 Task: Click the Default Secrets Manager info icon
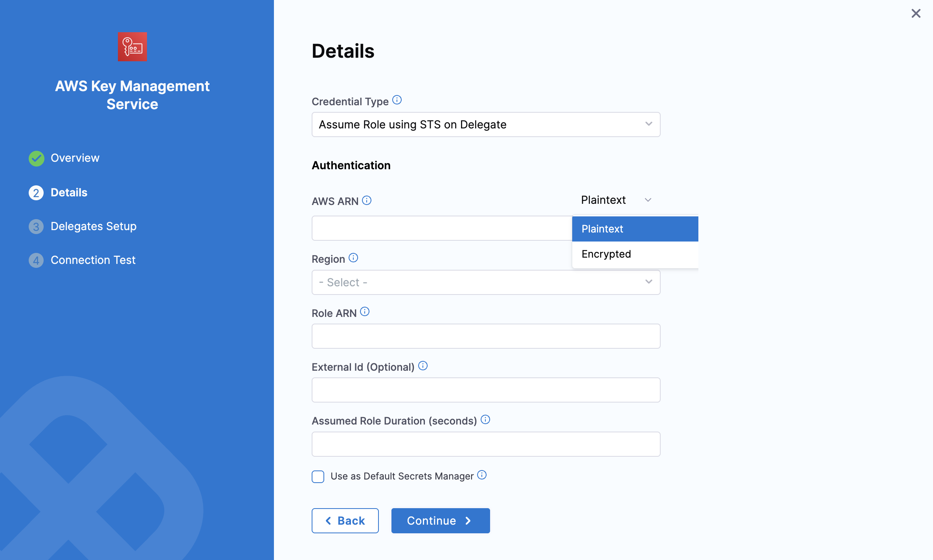(x=482, y=475)
